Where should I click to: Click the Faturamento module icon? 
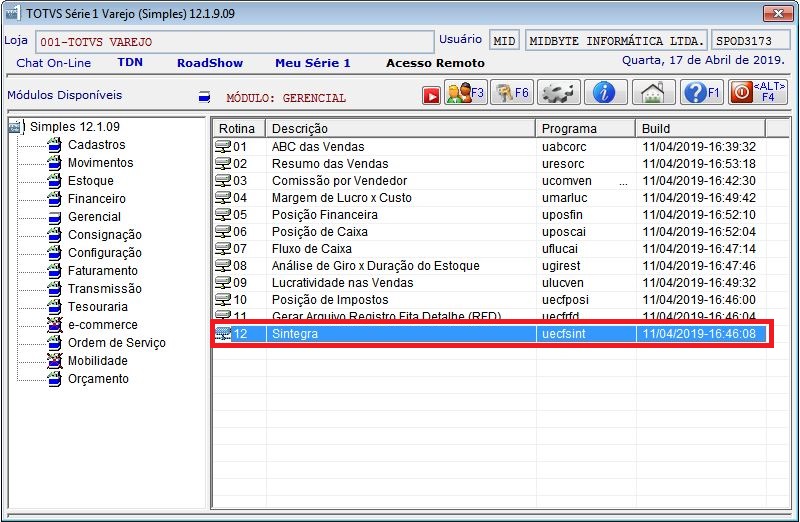(x=55, y=270)
